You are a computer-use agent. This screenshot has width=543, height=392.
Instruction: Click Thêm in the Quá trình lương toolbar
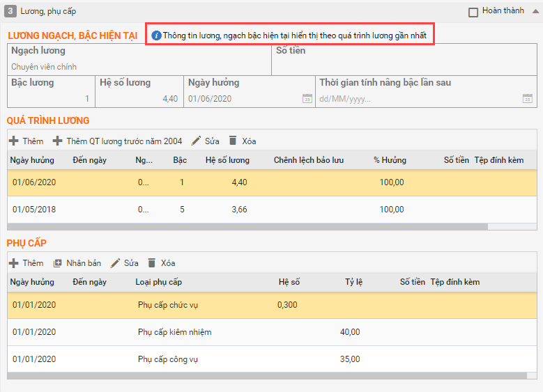point(26,141)
